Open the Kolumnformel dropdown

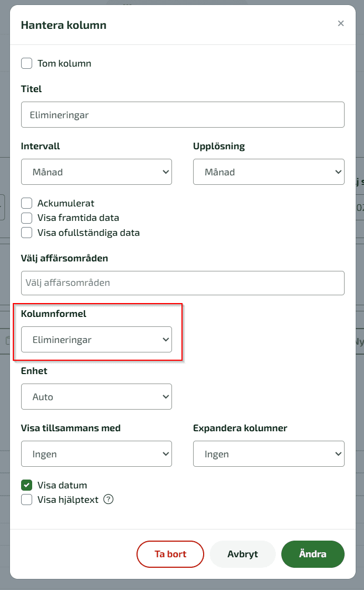click(97, 339)
